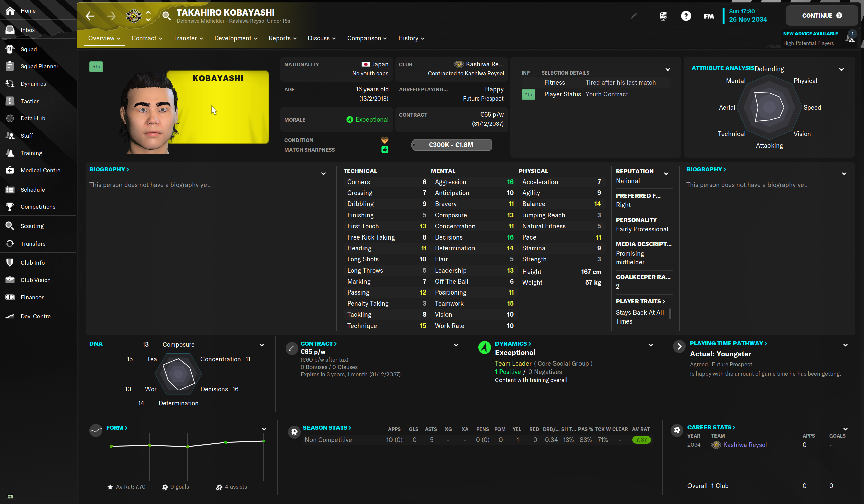Open DNA panel dropdown chevron
This screenshot has width=864, height=504.
(262, 345)
